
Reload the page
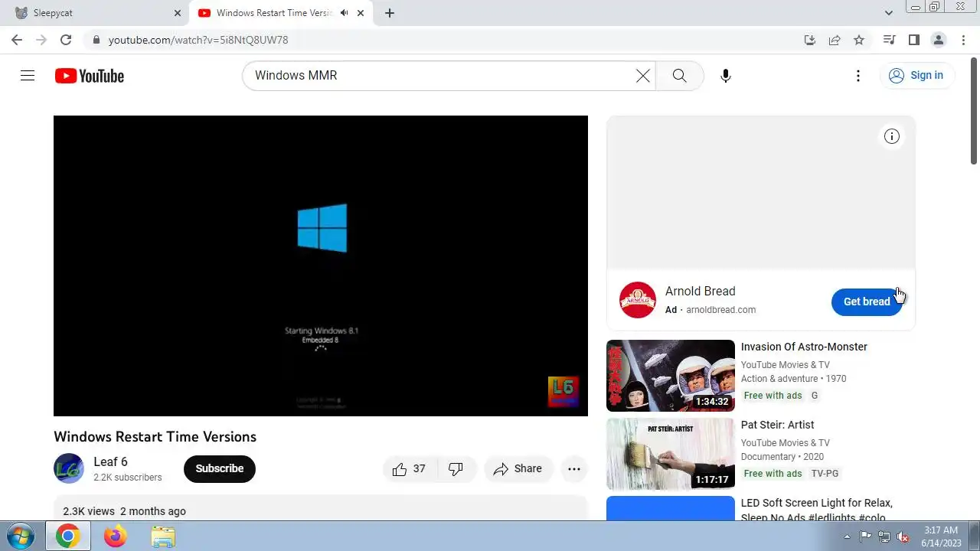[66, 40]
